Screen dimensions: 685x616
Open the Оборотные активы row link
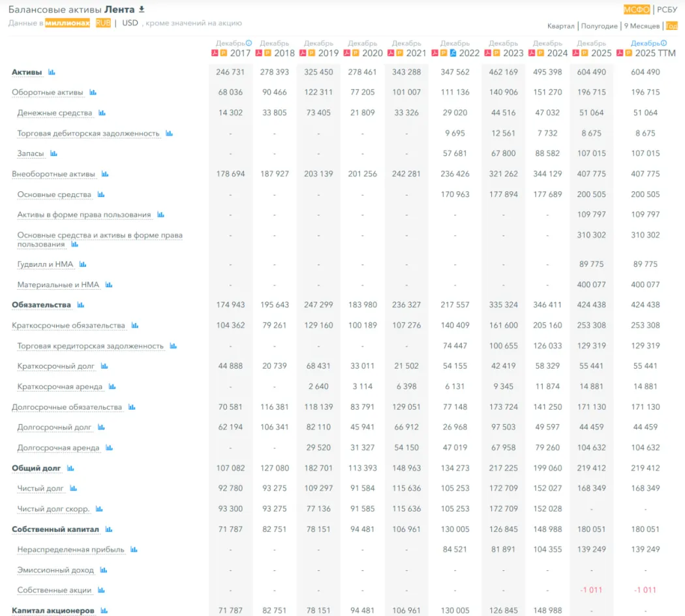coord(47,93)
